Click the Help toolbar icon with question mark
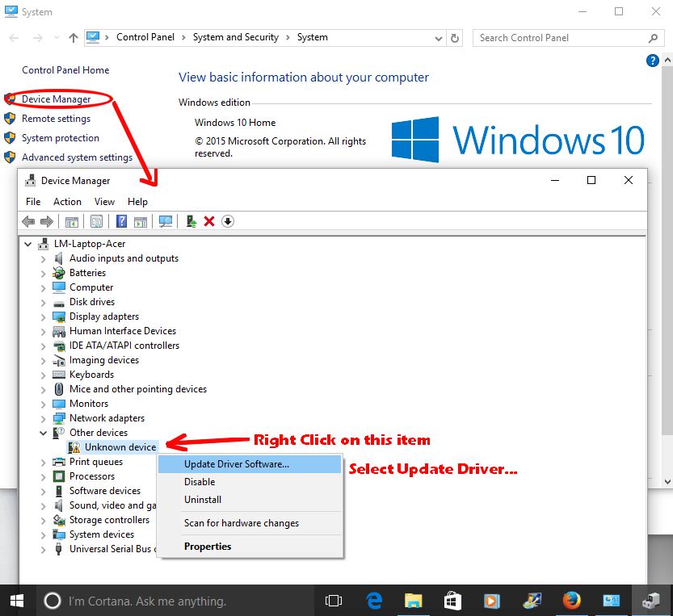Viewport: 673px width, 616px height. (x=122, y=221)
